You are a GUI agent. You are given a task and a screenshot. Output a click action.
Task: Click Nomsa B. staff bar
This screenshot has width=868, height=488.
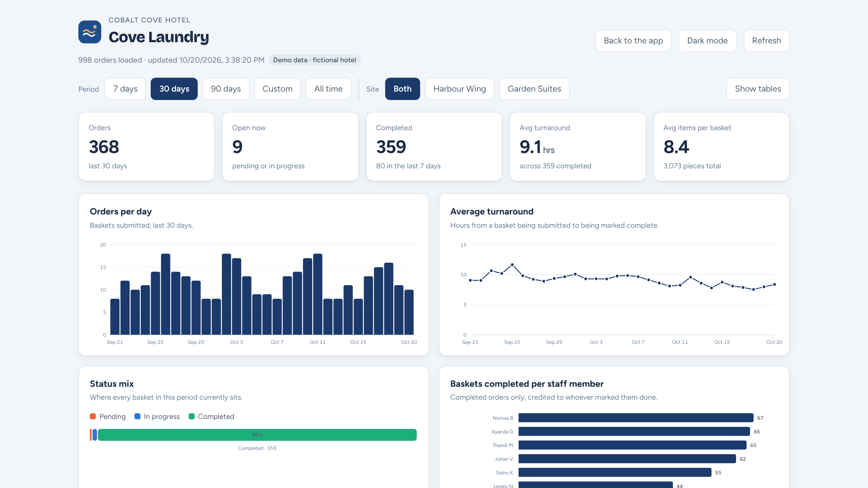636,418
